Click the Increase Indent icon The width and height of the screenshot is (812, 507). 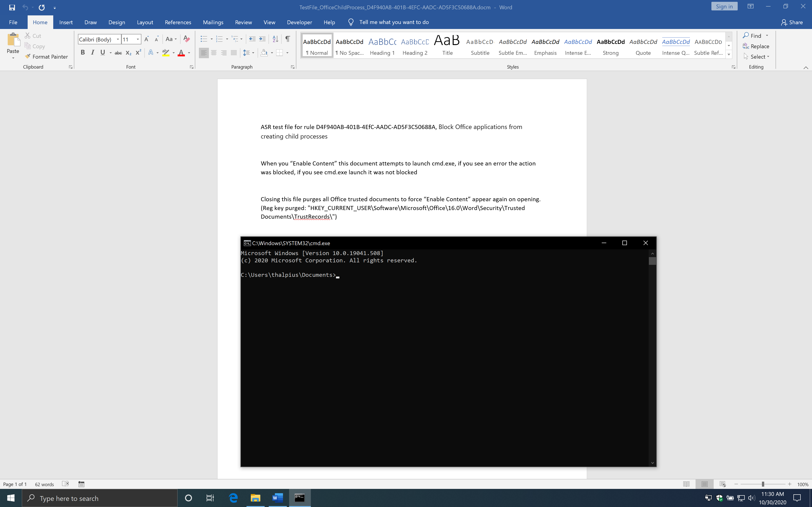[262, 39]
